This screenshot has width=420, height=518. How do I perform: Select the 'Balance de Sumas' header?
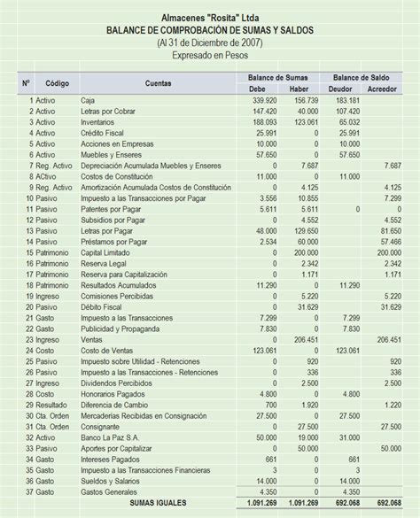coord(278,78)
